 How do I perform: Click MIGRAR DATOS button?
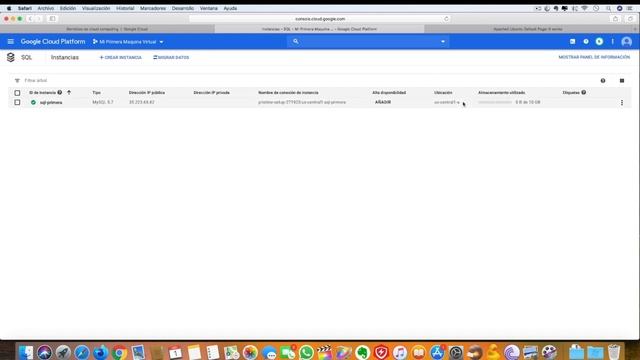pos(171,58)
